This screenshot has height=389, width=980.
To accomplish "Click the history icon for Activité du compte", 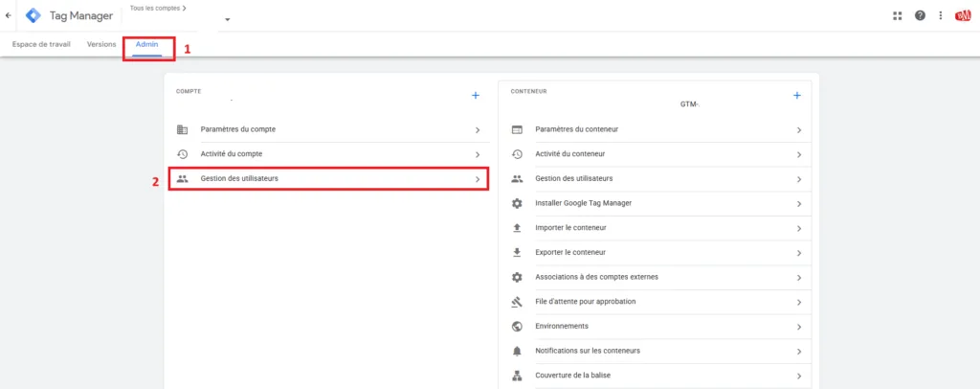I will click(x=182, y=154).
